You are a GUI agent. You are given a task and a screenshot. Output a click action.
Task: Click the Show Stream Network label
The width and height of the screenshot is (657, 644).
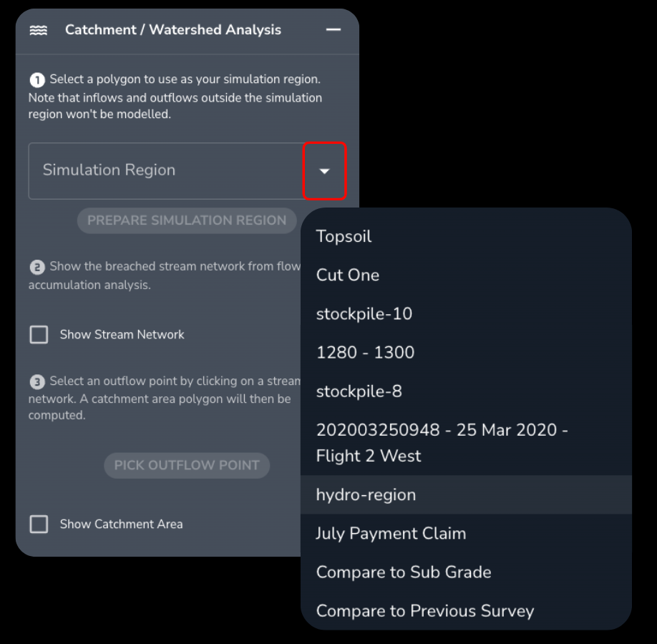click(x=122, y=335)
